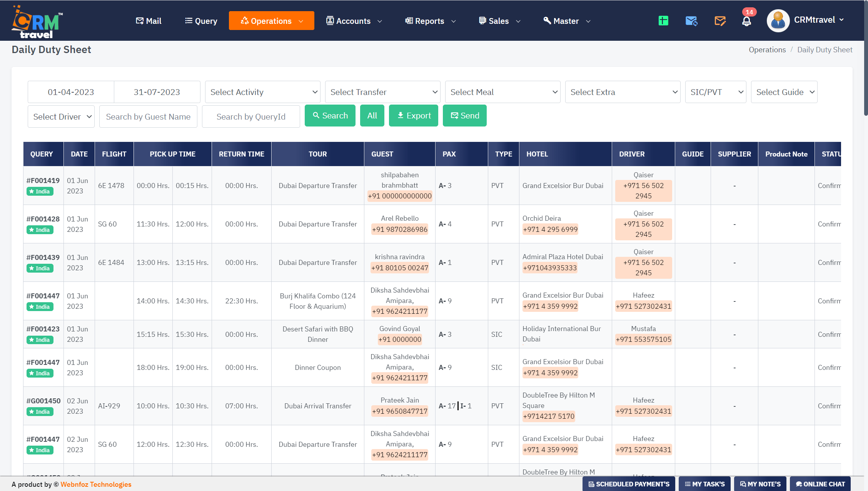This screenshot has width=868, height=491.
Task: Open My Note's panel
Action: pos(760,484)
